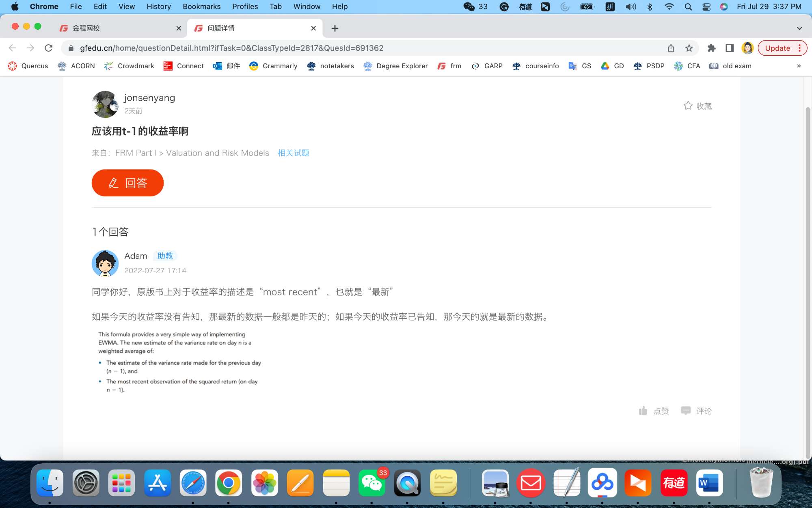
Task: Click the page vertical scrollbar
Action: (x=808, y=280)
